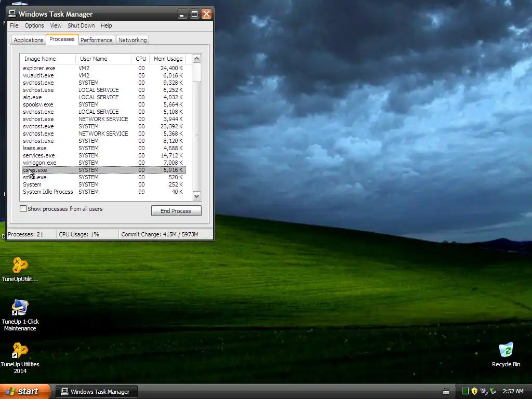Viewport: 532px width, 399px height.
Task: Switch to the Applications tab
Action: (29, 39)
